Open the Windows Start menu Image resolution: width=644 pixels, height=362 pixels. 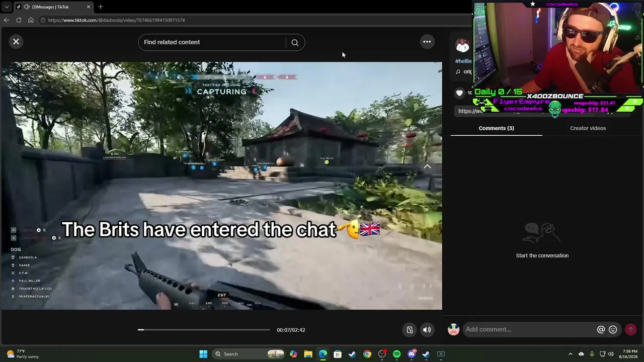point(203,354)
